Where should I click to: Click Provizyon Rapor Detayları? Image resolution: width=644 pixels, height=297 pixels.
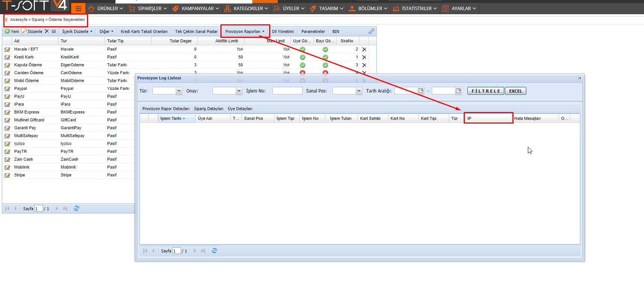[x=166, y=109]
